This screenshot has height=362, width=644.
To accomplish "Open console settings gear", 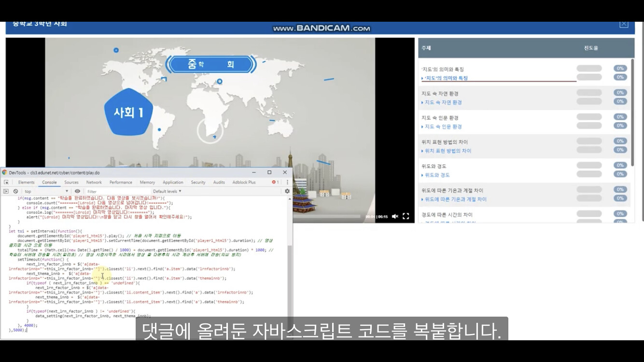I will (287, 192).
